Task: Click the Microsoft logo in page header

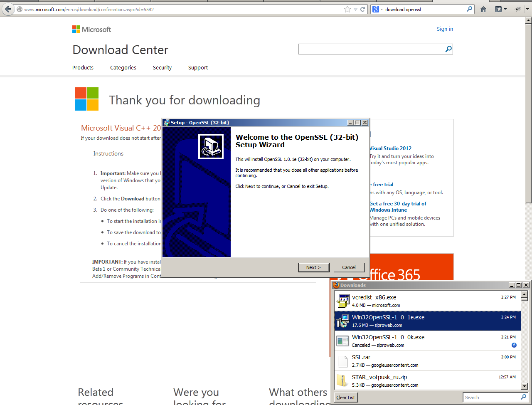Action: [91, 30]
